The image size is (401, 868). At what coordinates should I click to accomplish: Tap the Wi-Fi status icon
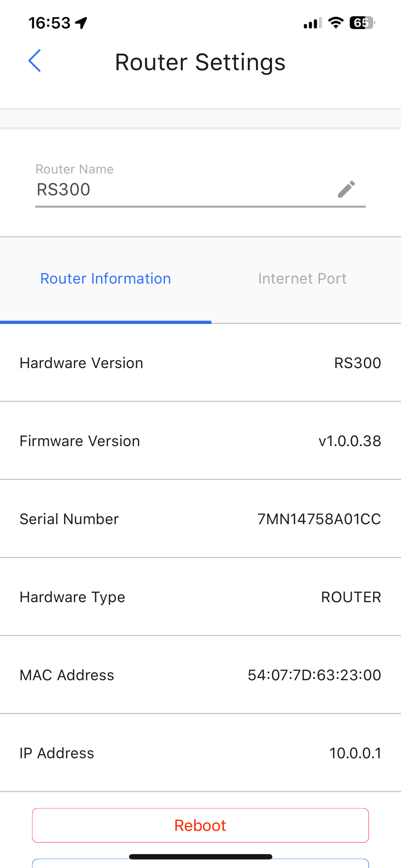click(335, 23)
